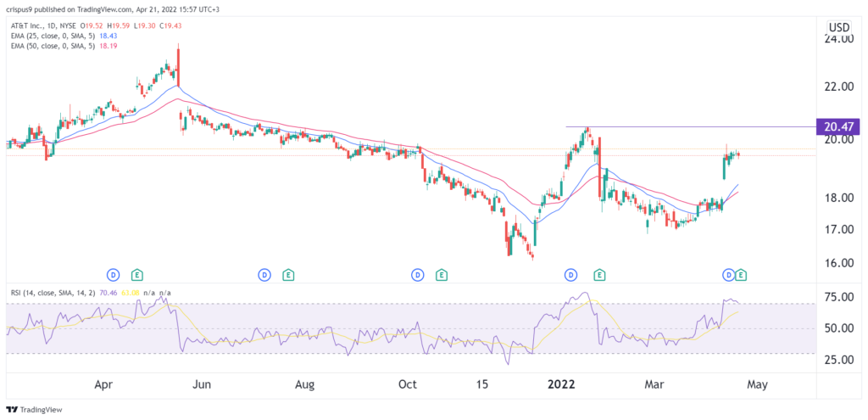Click the May label on time axis
Viewport: 868px width, 420px height.
point(757,385)
